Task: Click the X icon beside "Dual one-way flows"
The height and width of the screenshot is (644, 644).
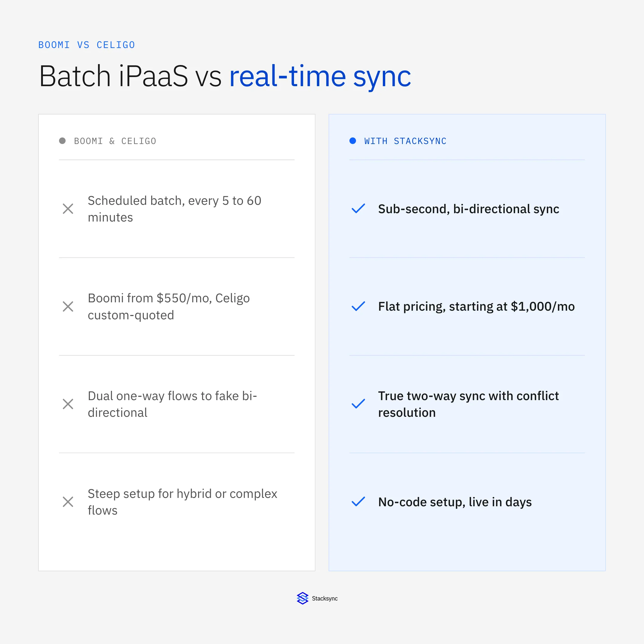Action: (68, 404)
